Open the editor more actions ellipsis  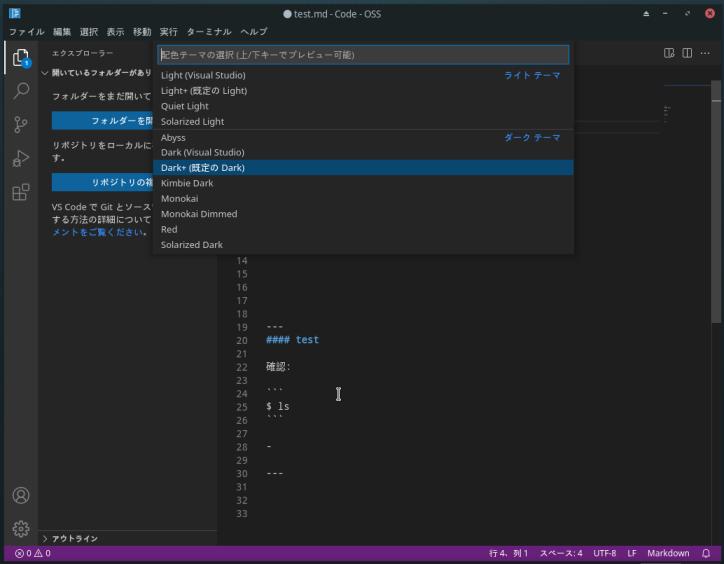(x=705, y=53)
